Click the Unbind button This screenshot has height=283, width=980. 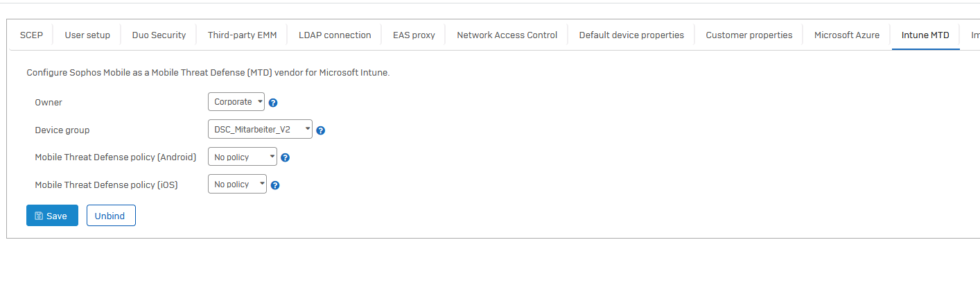111,216
